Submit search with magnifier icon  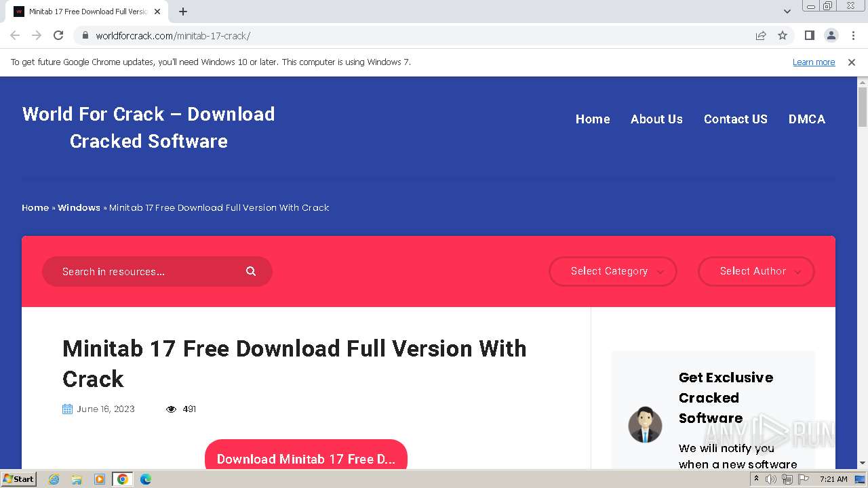[251, 271]
